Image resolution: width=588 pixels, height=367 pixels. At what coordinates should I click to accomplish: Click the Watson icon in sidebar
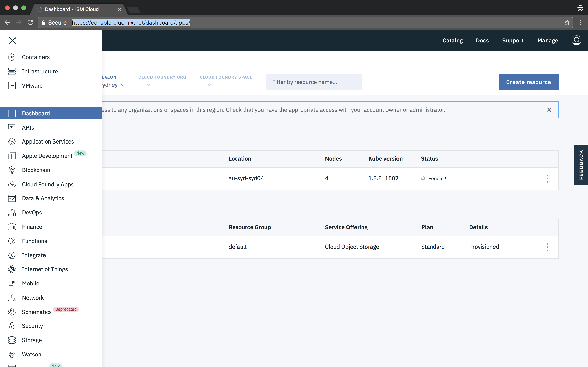coord(12,354)
